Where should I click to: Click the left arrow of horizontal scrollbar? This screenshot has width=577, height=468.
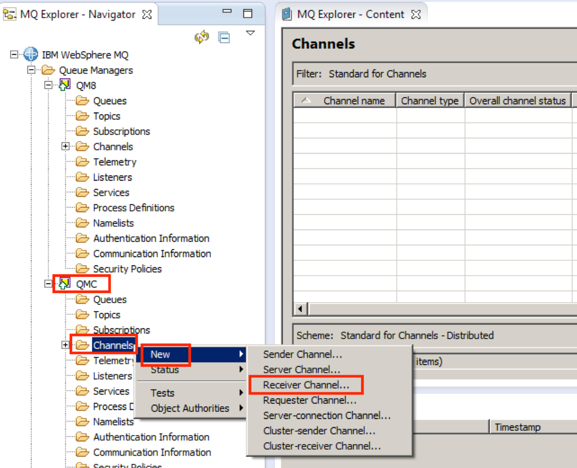tap(301, 308)
